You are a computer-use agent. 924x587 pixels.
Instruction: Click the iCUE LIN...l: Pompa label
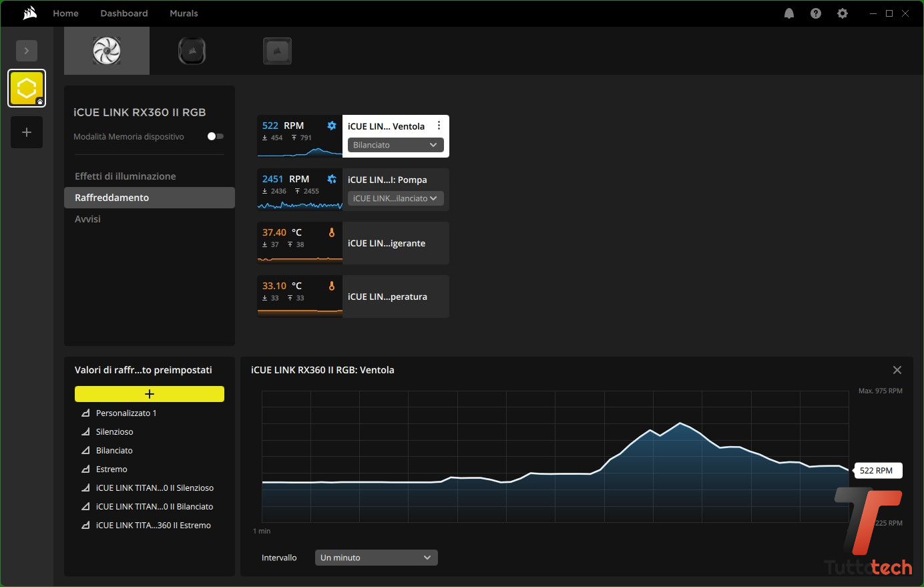click(x=387, y=180)
